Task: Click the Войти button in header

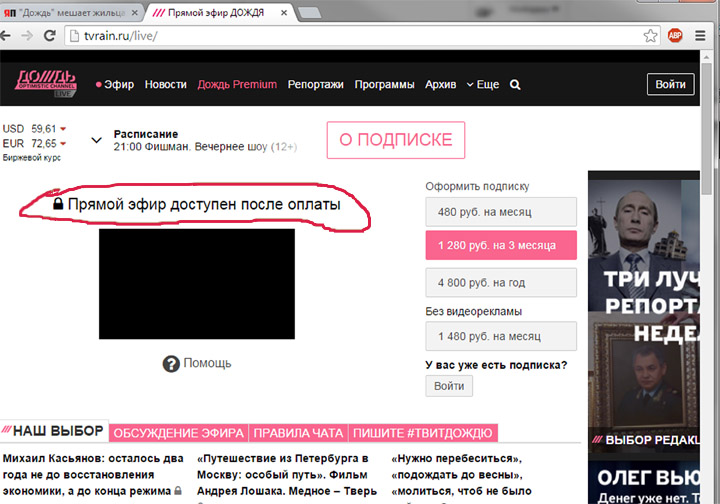Action: 670,84
